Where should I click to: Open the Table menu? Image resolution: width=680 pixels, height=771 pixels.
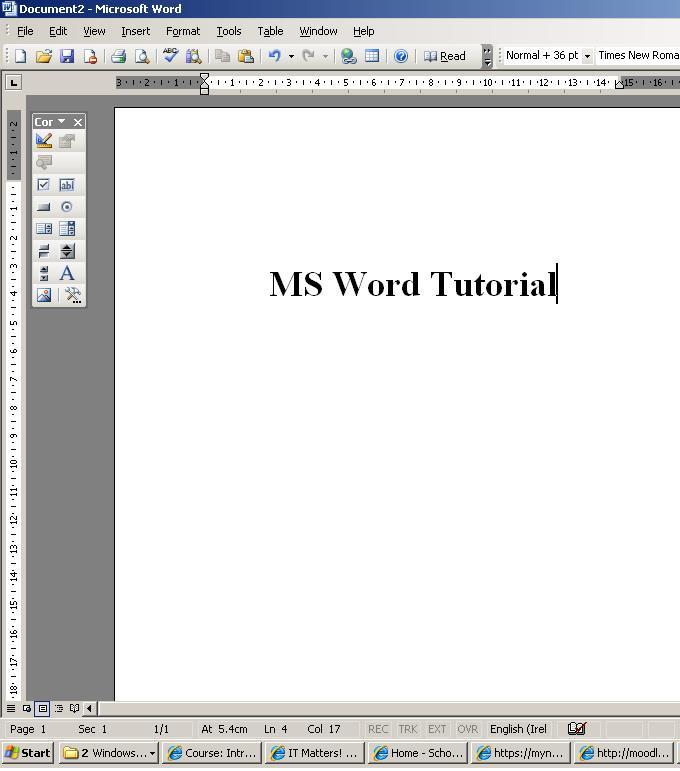point(270,31)
